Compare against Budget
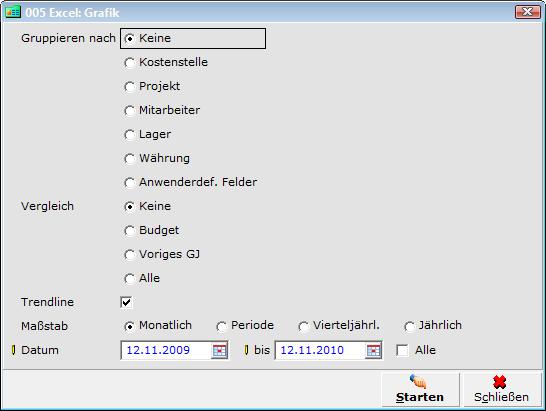 tap(152, 230)
